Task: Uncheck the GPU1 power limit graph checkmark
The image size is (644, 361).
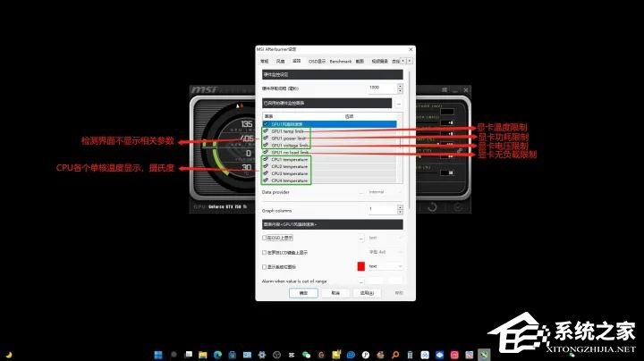Action: [x=266, y=138]
